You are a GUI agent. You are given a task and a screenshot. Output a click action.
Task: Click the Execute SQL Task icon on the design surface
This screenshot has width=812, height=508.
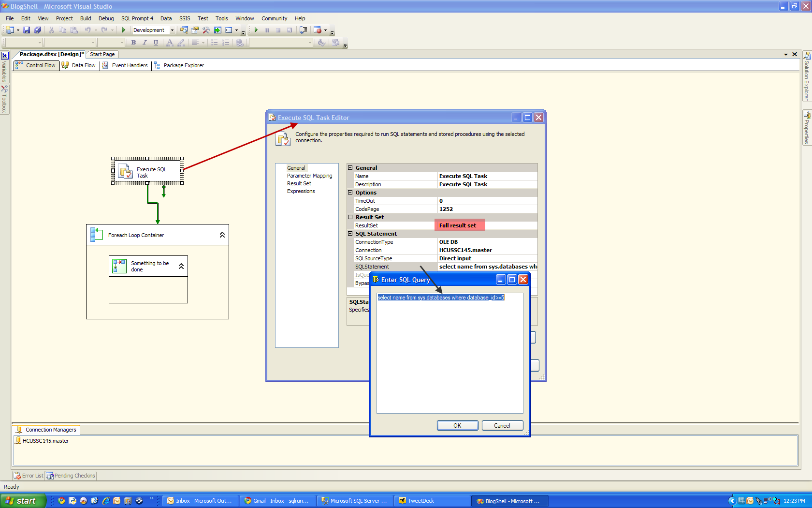coord(126,171)
